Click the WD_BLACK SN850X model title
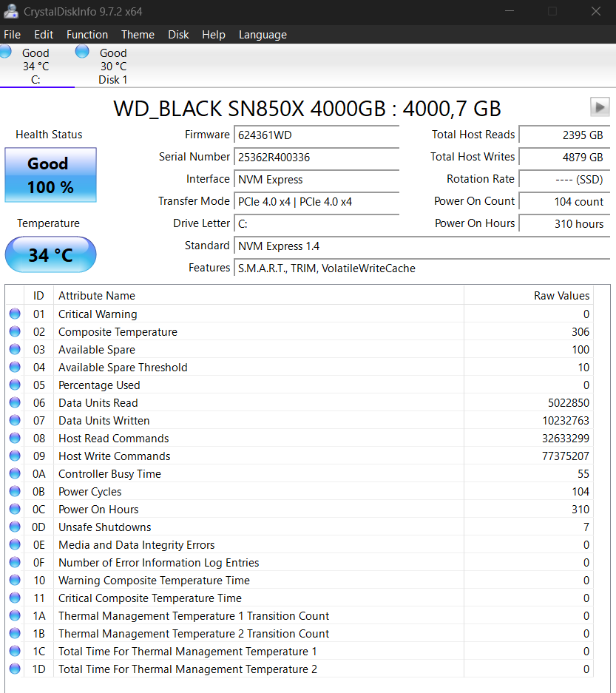This screenshot has height=693, width=616. click(307, 108)
